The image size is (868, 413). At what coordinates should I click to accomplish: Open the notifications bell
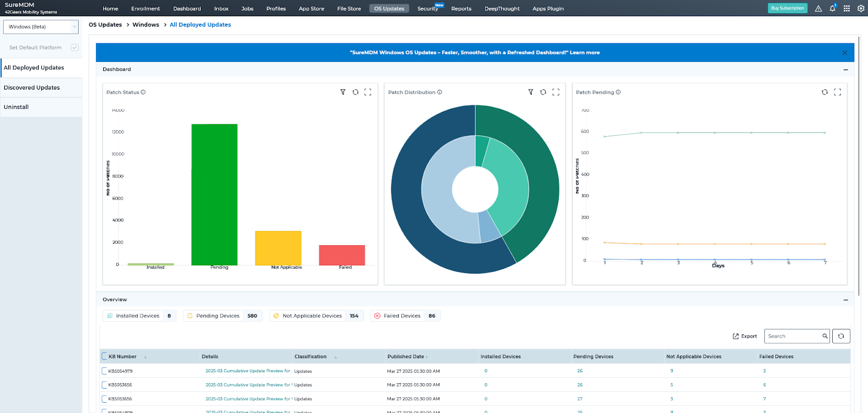click(832, 8)
